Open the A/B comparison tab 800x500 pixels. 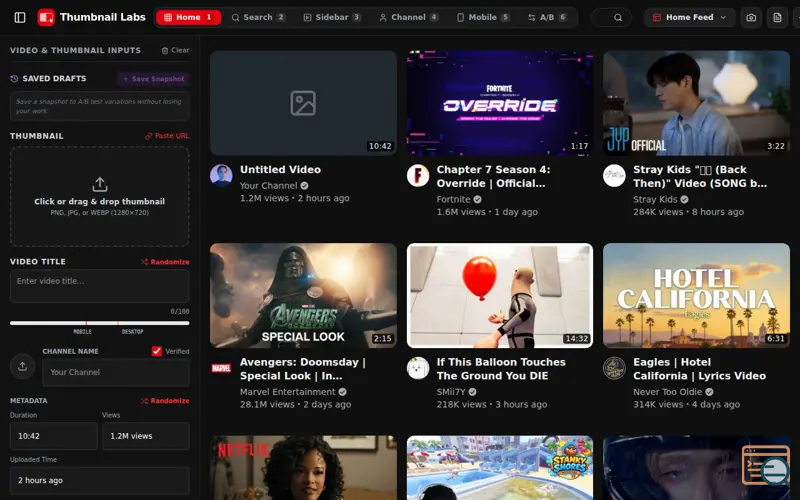(x=547, y=17)
